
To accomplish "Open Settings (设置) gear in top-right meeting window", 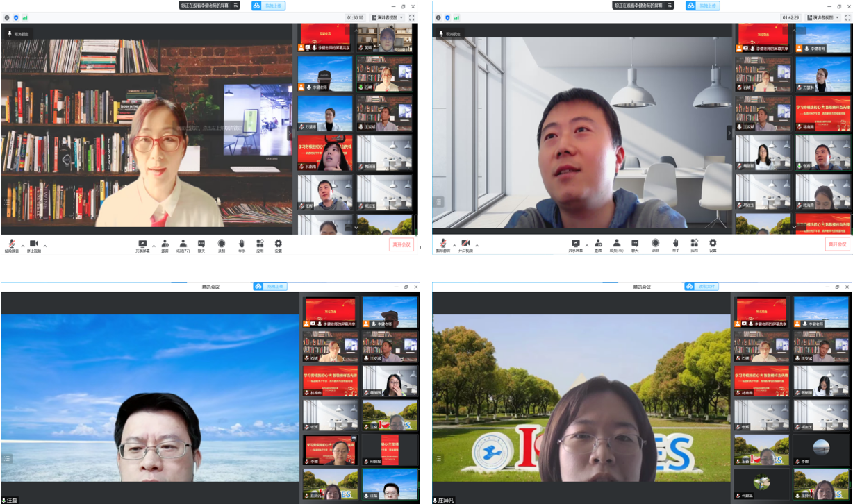I will [713, 244].
